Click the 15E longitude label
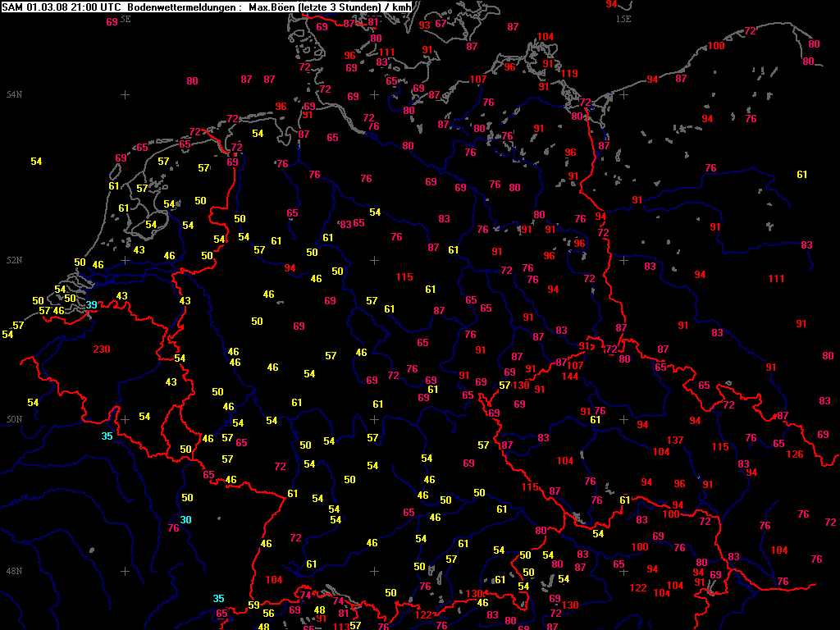 point(623,18)
